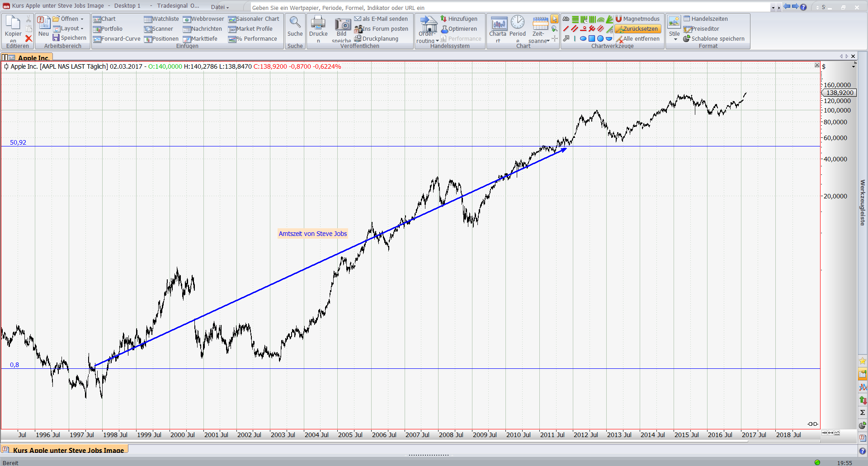868x466 pixels.
Task: Open the Suche magnifier tool
Action: [295, 23]
